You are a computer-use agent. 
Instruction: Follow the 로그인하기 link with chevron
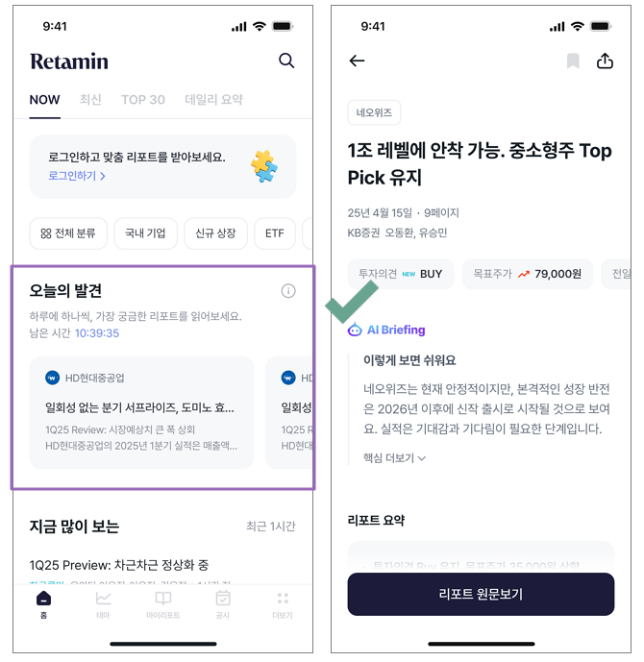[x=77, y=176]
